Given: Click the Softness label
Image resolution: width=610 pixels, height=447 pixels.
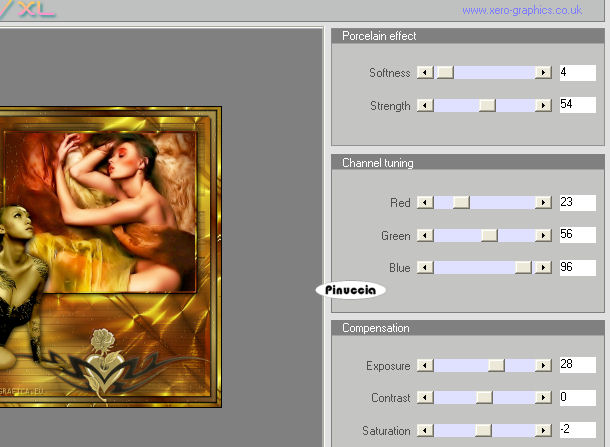Looking at the screenshot, I should point(389,73).
